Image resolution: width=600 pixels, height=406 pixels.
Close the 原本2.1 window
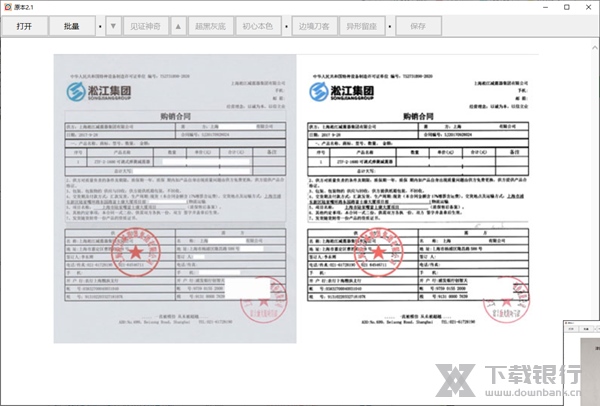pyautogui.click(x=589, y=7)
